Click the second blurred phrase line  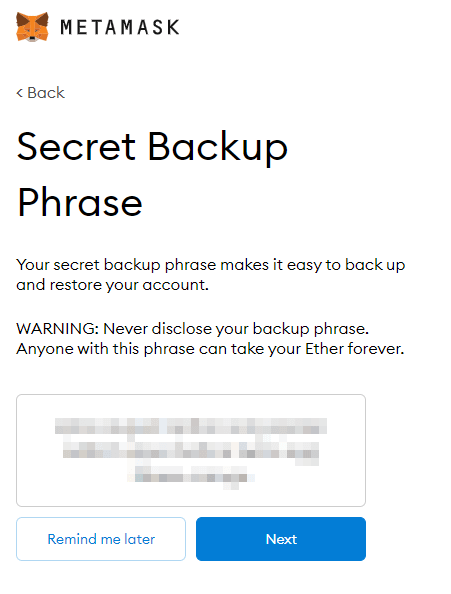point(191,450)
